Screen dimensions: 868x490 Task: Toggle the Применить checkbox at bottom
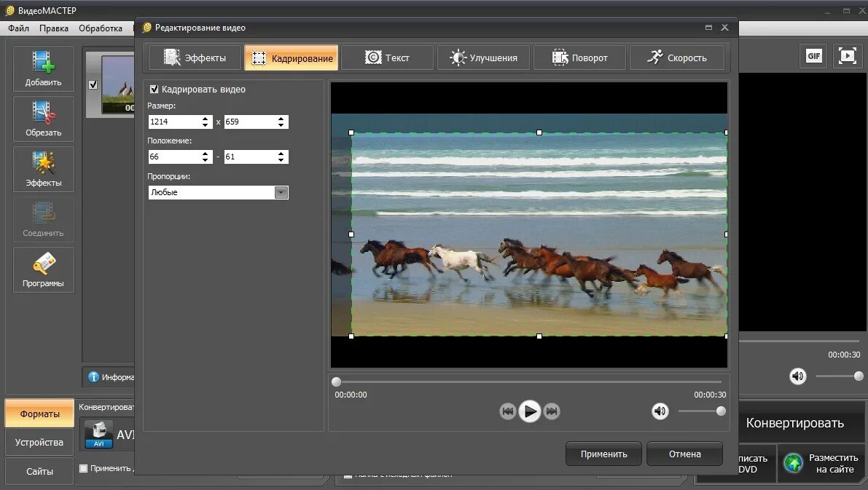(83, 468)
